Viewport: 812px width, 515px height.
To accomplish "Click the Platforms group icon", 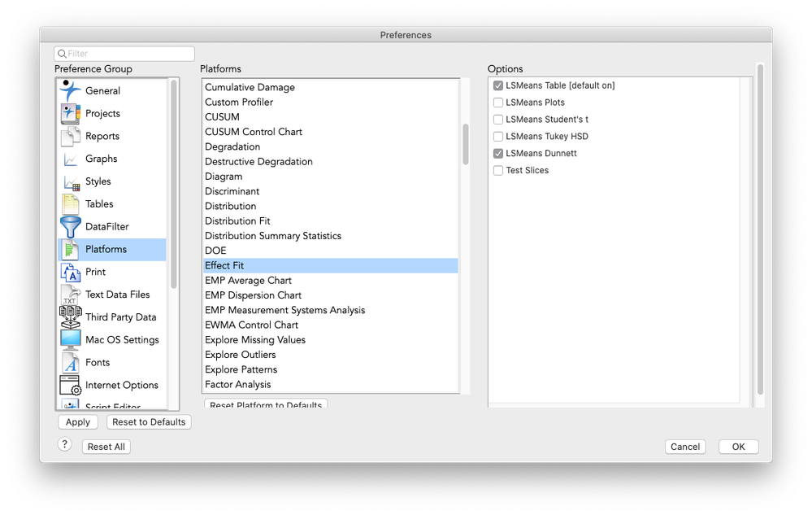I will pos(70,250).
